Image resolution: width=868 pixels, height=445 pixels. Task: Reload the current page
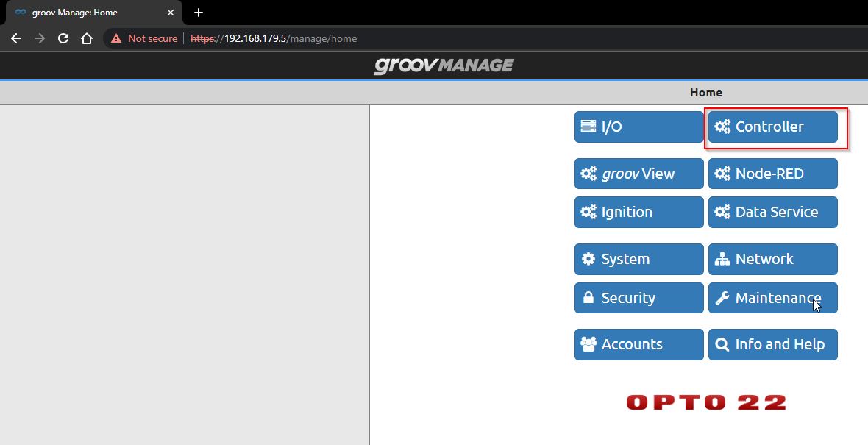63,38
